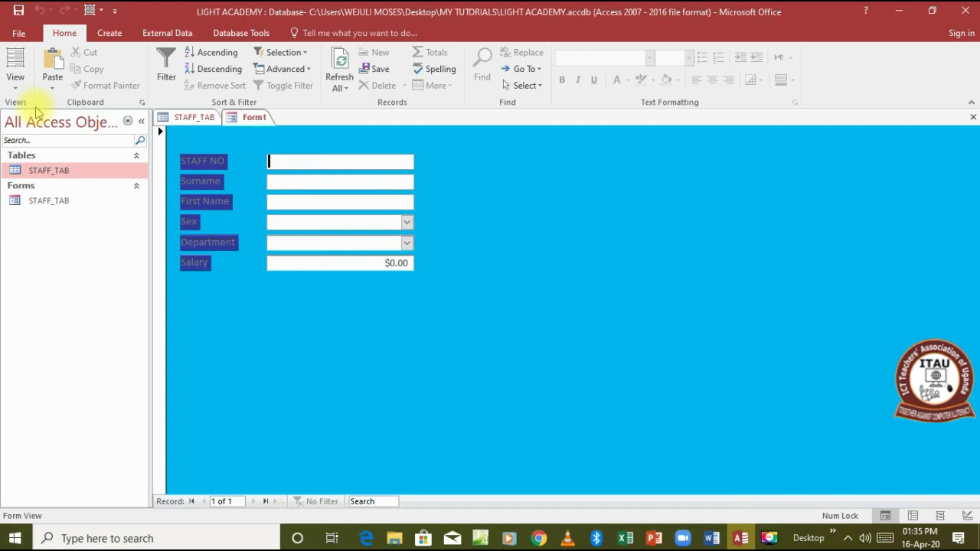
Task: Click the Surname text field
Action: (x=340, y=181)
